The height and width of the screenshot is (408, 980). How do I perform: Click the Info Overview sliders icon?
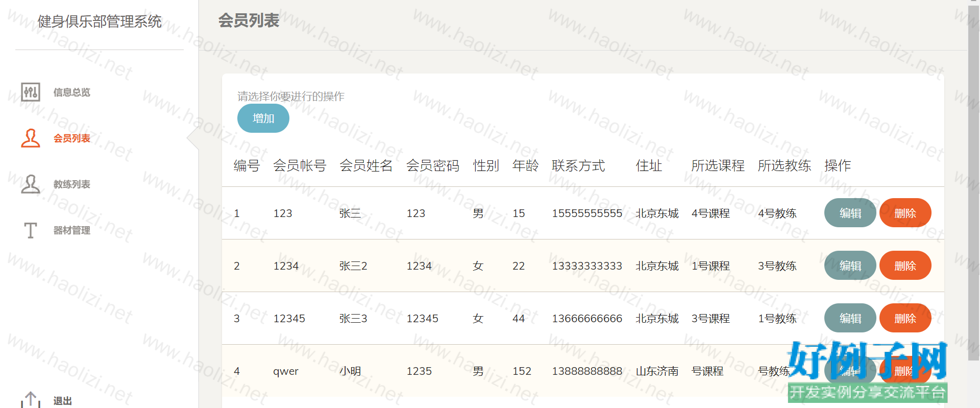point(31,92)
